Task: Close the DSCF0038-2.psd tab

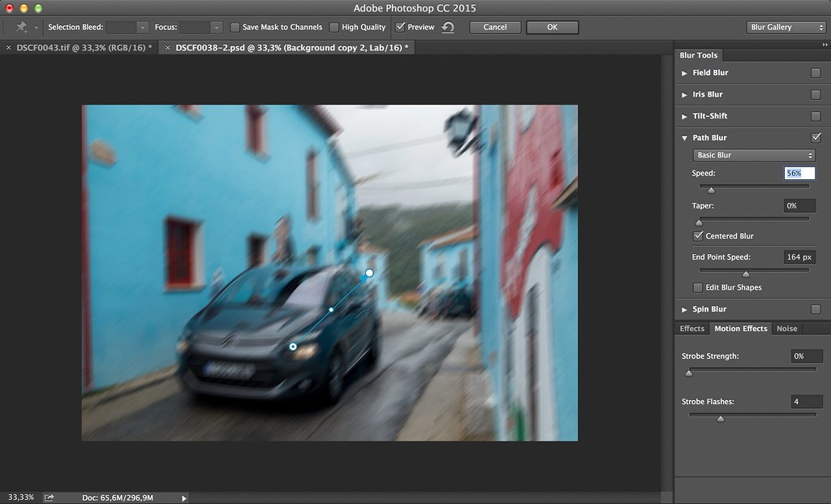Action: 167,48
